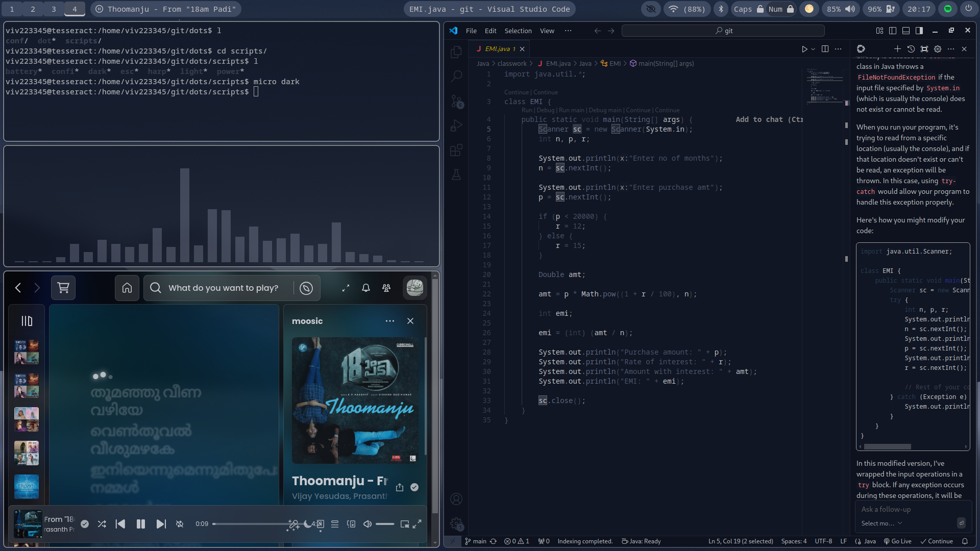Start a new chat in the Continue panel
This screenshot has width=980, height=551.
[x=898, y=49]
